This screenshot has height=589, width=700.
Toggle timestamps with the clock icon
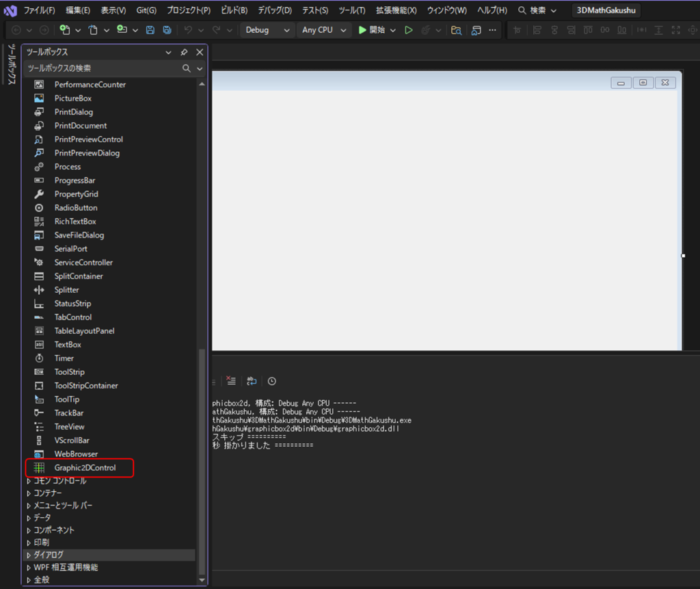272,381
